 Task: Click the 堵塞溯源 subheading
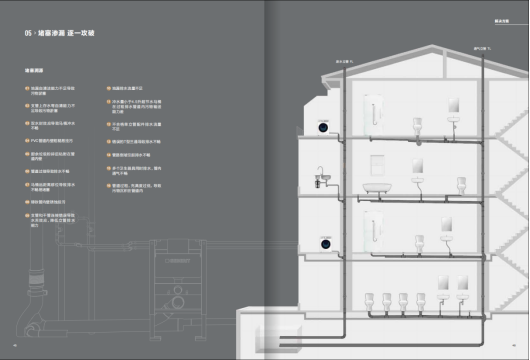(34, 70)
